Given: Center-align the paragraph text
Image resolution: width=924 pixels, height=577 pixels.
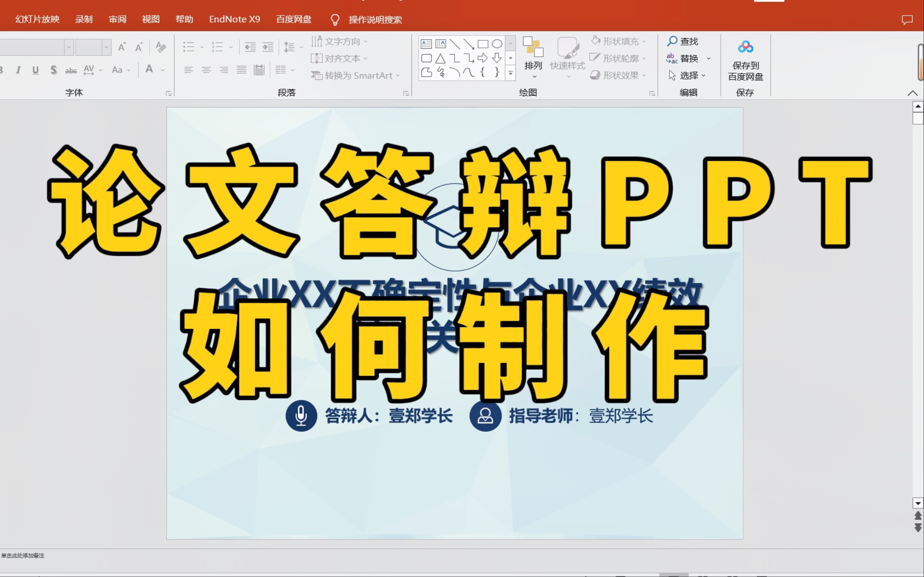Looking at the screenshot, I should (x=206, y=70).
